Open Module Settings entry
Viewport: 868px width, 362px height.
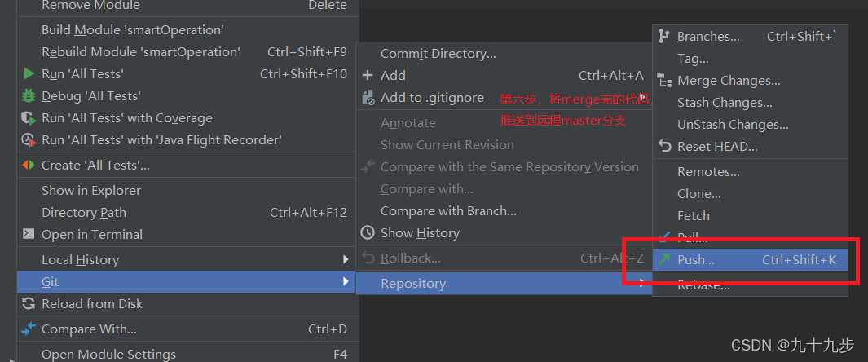pos(187,353)
